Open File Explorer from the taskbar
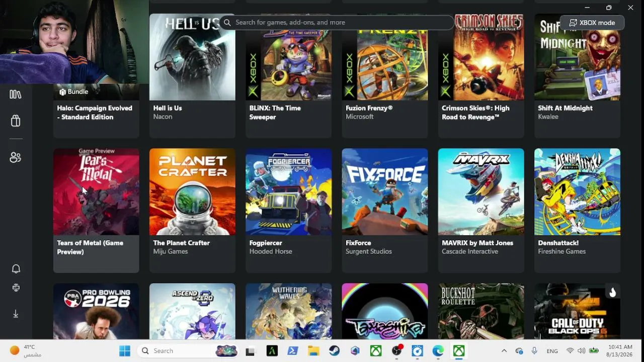The width and height of the screenshot is (644, 362). coord(313,351)
